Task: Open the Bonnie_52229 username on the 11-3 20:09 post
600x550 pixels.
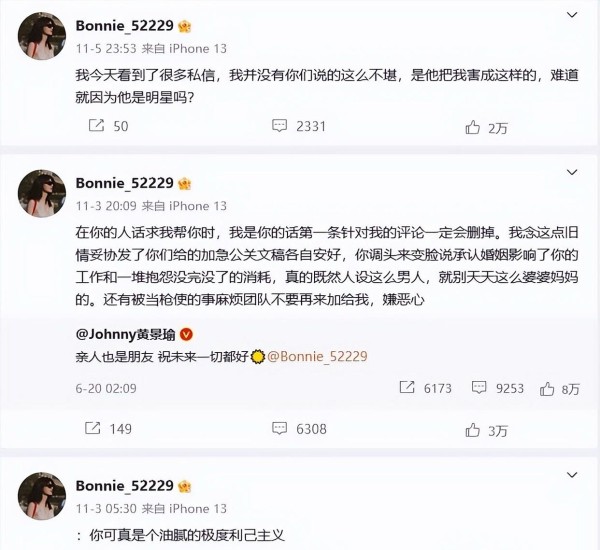Action: (125, 183)
